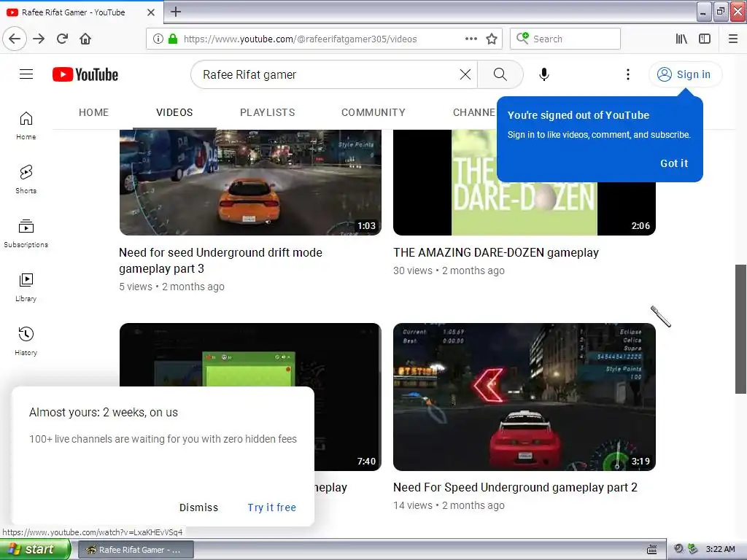
Task: Open History in the YouTube sidebar
Action: 26,341
